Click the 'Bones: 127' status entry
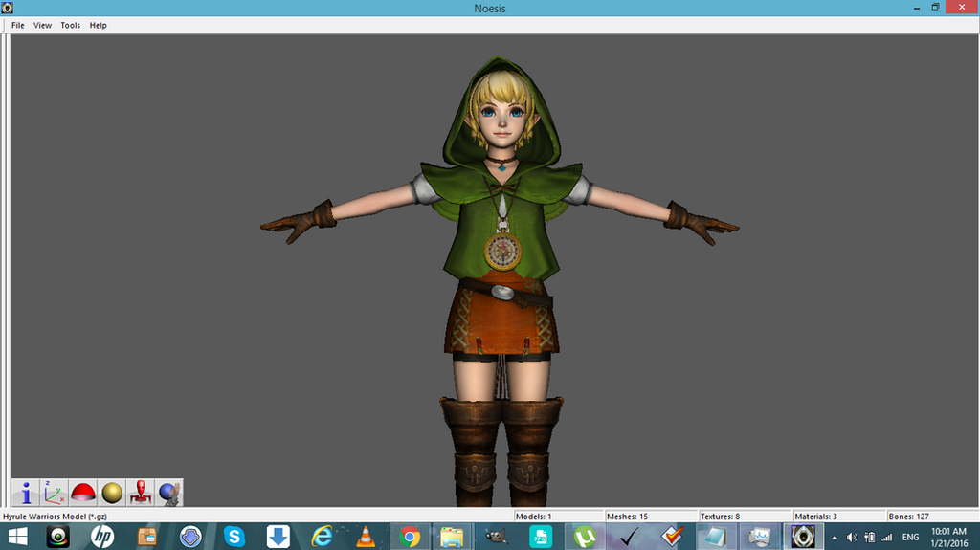Screen dimensions: 980x550 (909, 517)
